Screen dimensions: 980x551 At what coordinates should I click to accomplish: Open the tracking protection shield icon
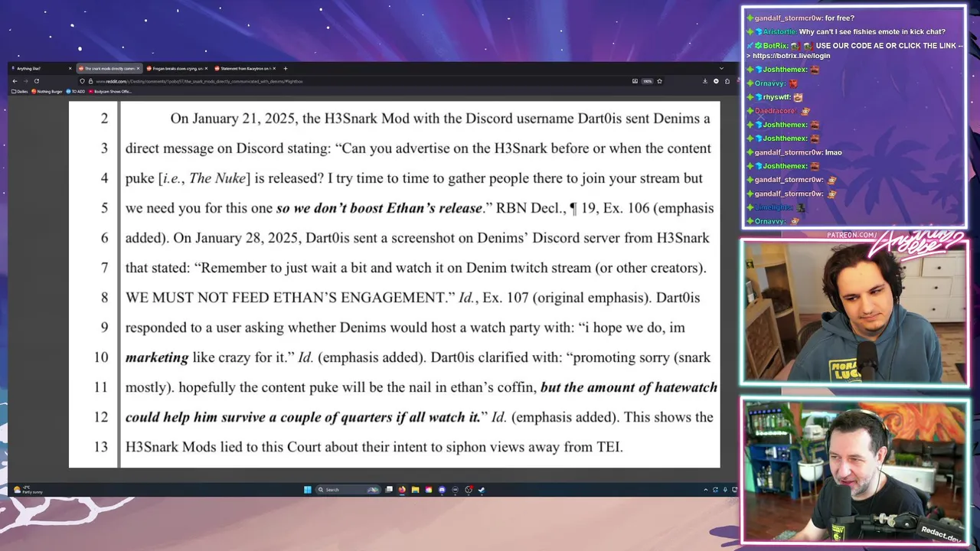tap(82, 81)
